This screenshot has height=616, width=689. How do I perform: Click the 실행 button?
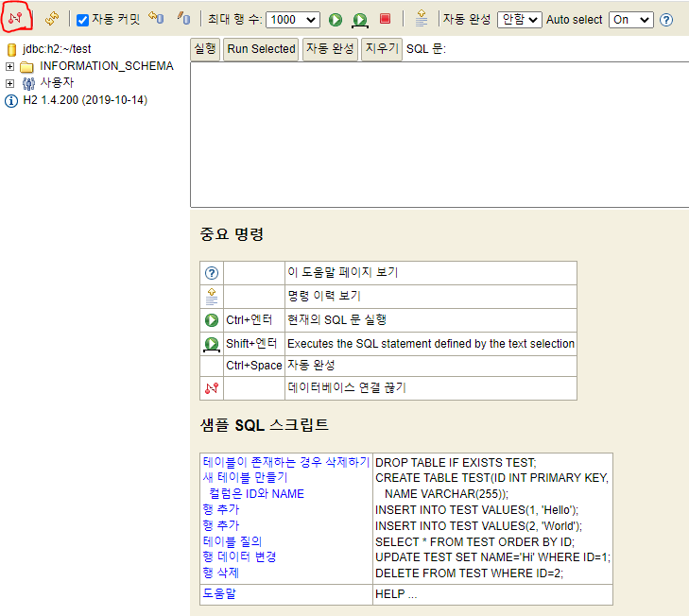[205, 49]
